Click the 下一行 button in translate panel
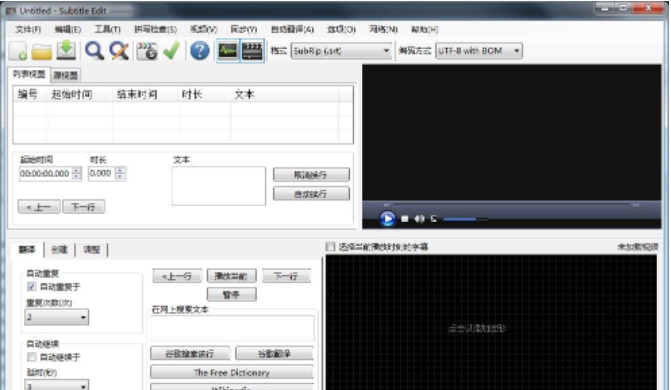The image size is (671, 390). pos(286,276)
